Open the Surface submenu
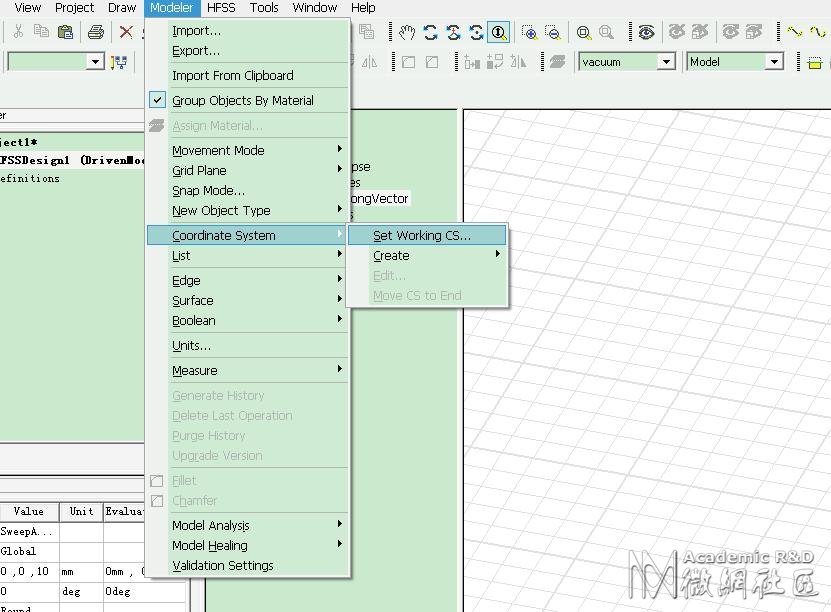The height and width of the screenshot is (612, 831). [247, 300]
